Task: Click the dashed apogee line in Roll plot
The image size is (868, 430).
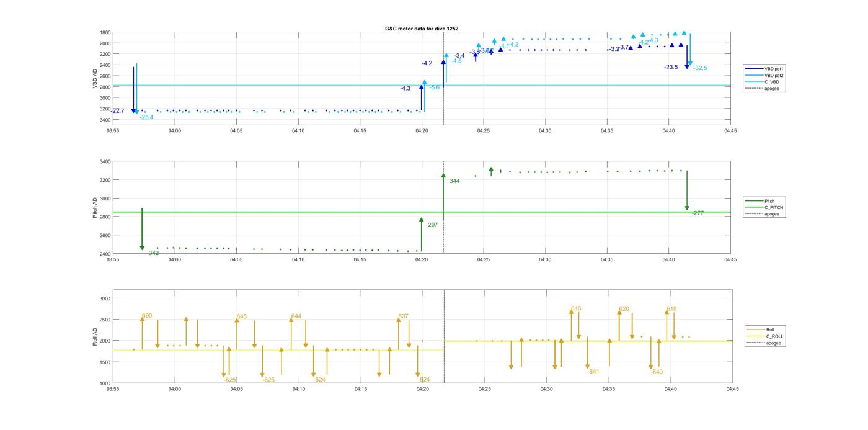Action: 445,336
